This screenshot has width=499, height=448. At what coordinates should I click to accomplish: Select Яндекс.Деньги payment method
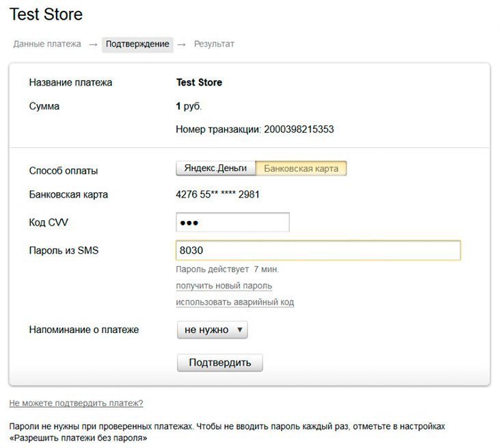pos(215,168)
